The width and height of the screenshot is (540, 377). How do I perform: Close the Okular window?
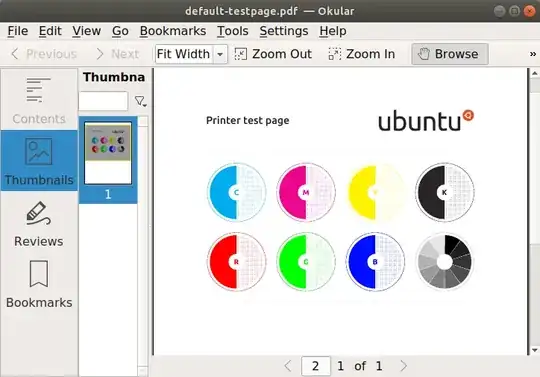coord(529,11)
